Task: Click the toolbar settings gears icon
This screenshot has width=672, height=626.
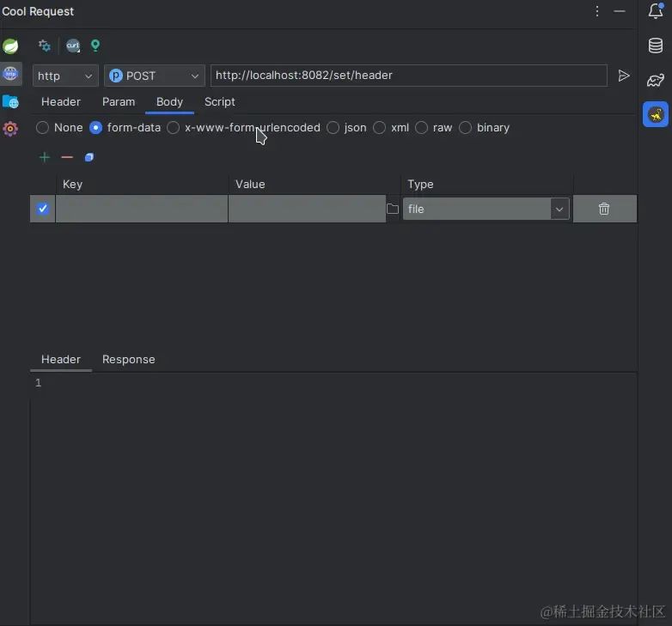Action: tap(44, 46)
